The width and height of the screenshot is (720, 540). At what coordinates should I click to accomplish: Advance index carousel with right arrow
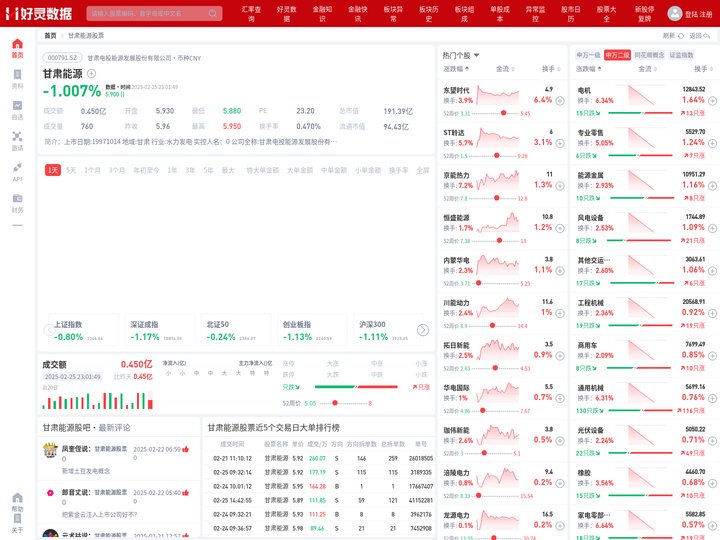pyautogui.click(x=423, y=330)
